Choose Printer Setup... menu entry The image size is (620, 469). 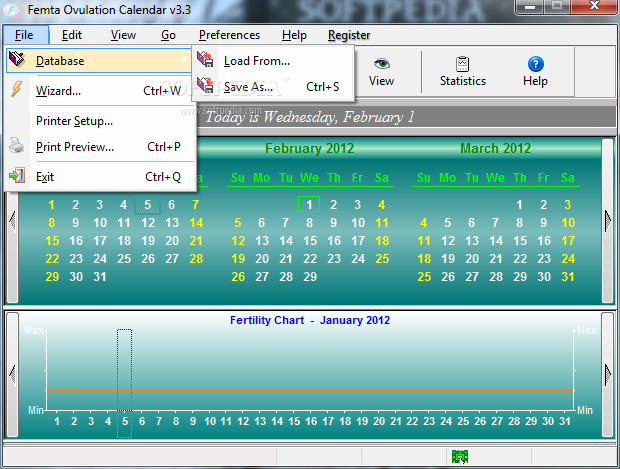(x=101, y=121)
